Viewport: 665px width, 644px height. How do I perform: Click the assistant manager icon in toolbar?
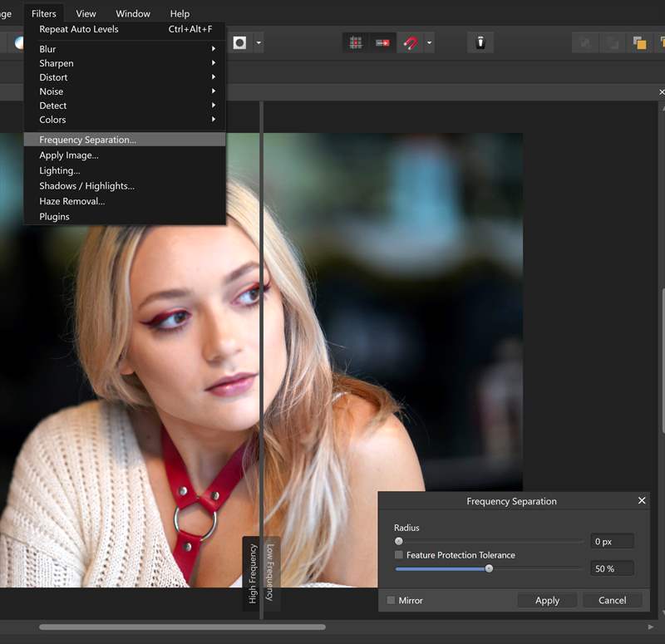tap(480, 42)
